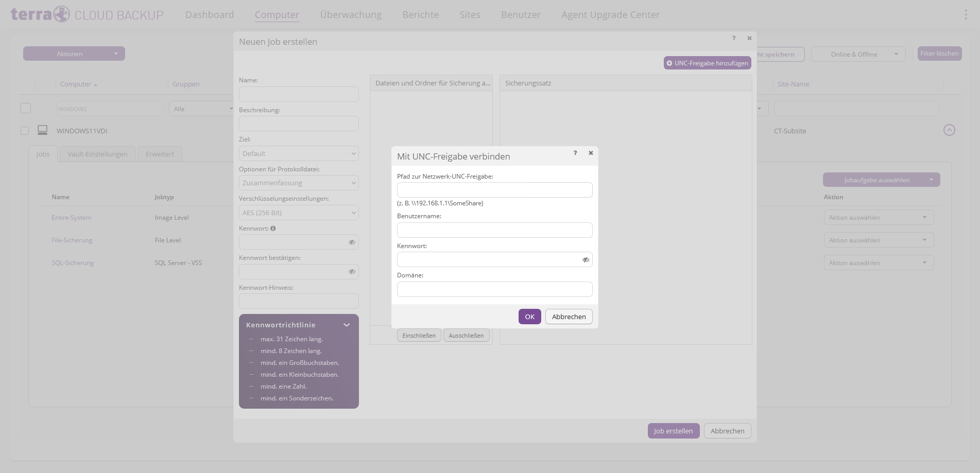Click the WINDOWS11VDI computer icon
Viewport: 980px width, 473px height.
coord(43,130)
